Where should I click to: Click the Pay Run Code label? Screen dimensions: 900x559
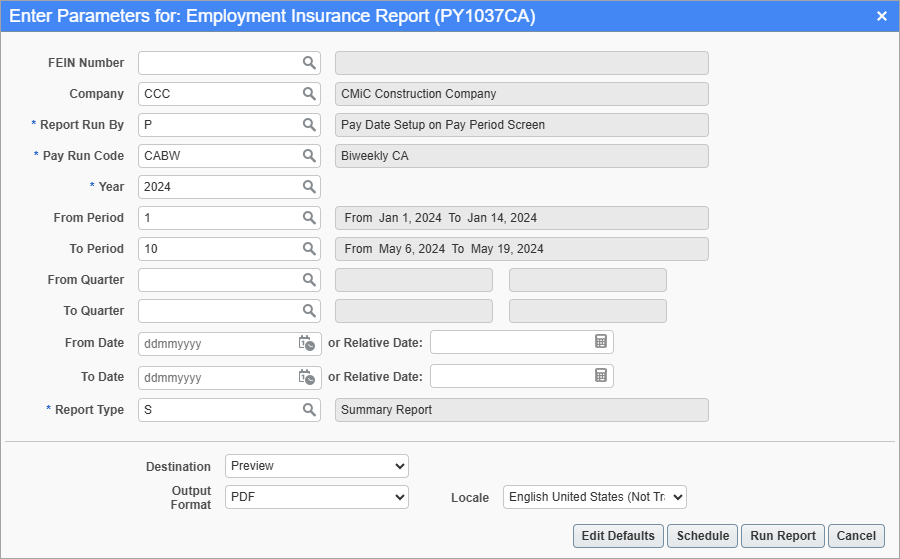coord(83,156)
